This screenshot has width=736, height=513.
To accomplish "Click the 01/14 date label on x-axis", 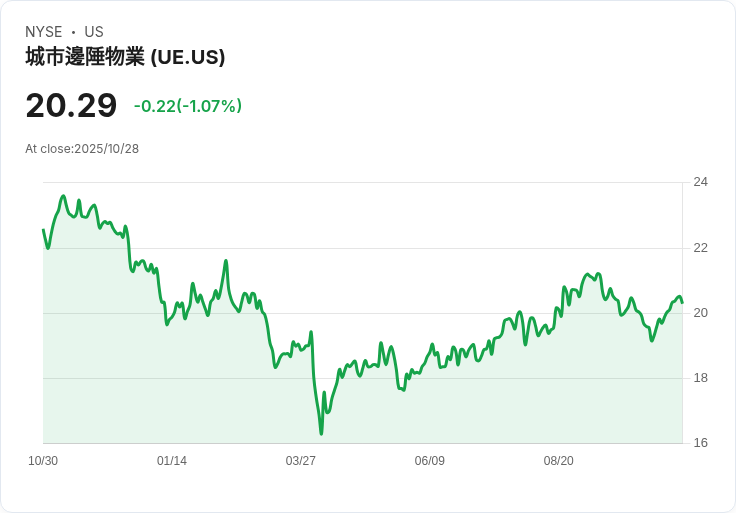I will tap(172, 461).
